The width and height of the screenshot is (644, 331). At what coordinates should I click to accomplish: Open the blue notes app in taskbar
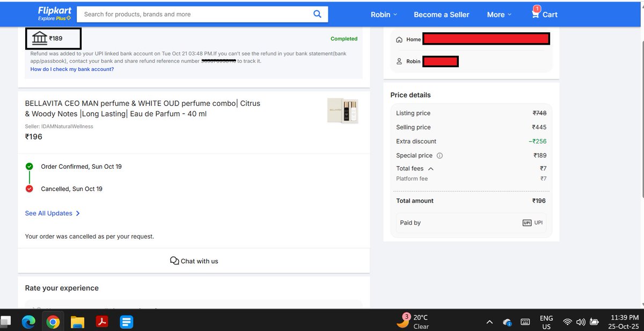pos(127,322)
